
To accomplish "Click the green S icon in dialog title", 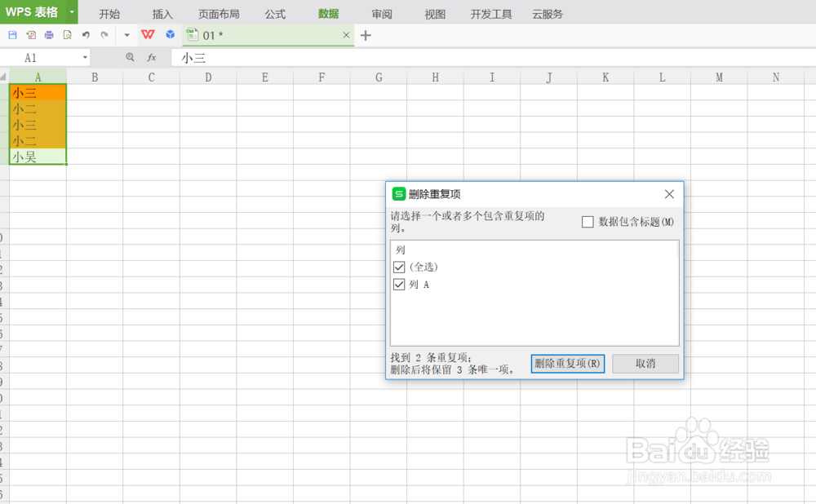I will [x=399, y=194].
